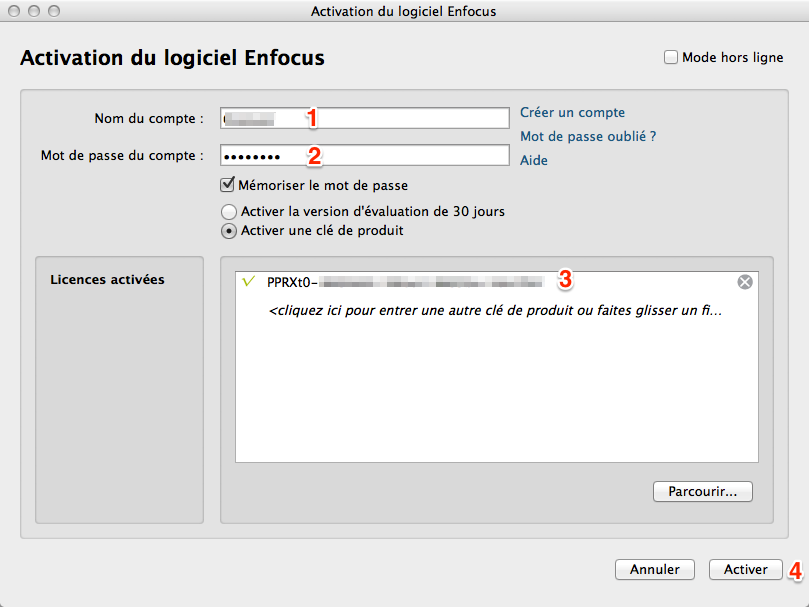Select the PPRXt0 product key row

tap(497, 282)
